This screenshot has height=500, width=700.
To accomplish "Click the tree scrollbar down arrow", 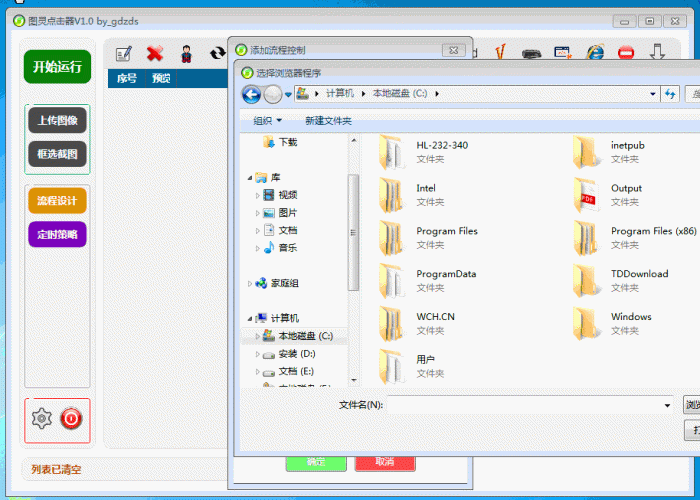I will pyautogui.click(x=354, y=380).
